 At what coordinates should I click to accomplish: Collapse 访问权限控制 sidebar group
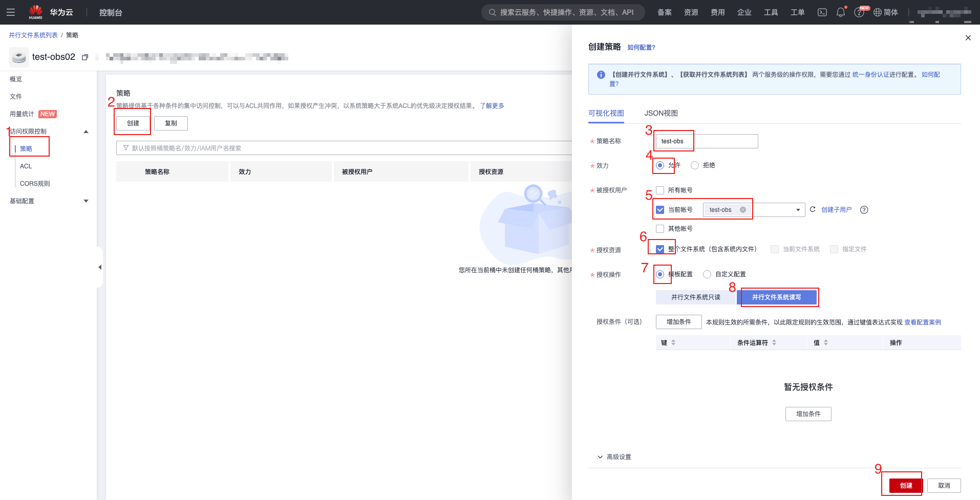point(86,132)
